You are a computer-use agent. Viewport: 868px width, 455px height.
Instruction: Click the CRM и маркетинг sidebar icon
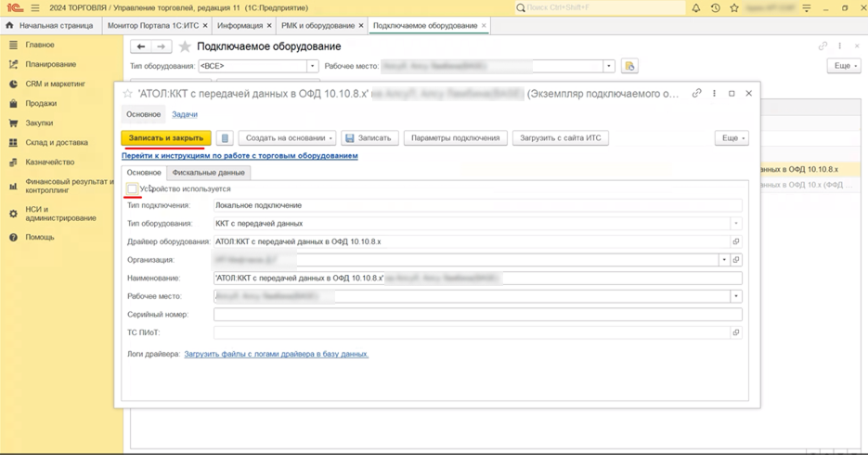(x=13, y=84)
